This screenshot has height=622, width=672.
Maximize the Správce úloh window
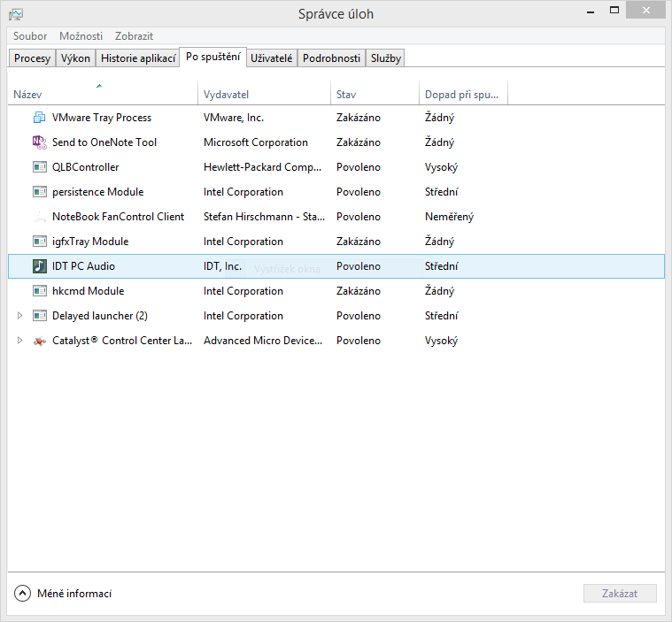point(614,11)
